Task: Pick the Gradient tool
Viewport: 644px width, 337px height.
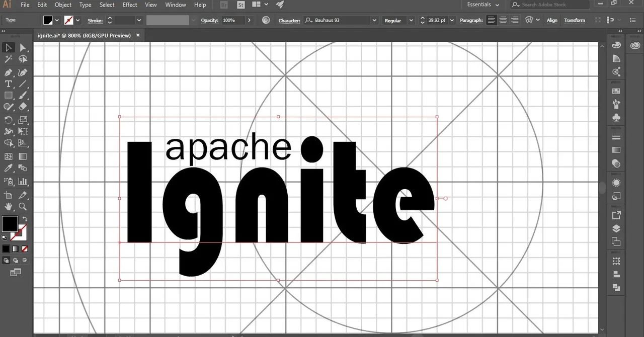Action: tap(23, 156)
